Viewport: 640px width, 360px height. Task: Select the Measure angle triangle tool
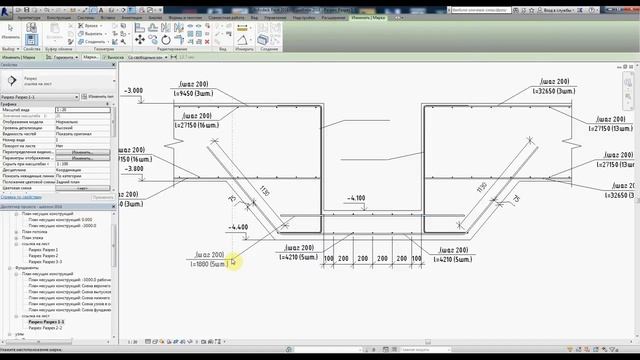click(242, 40)
